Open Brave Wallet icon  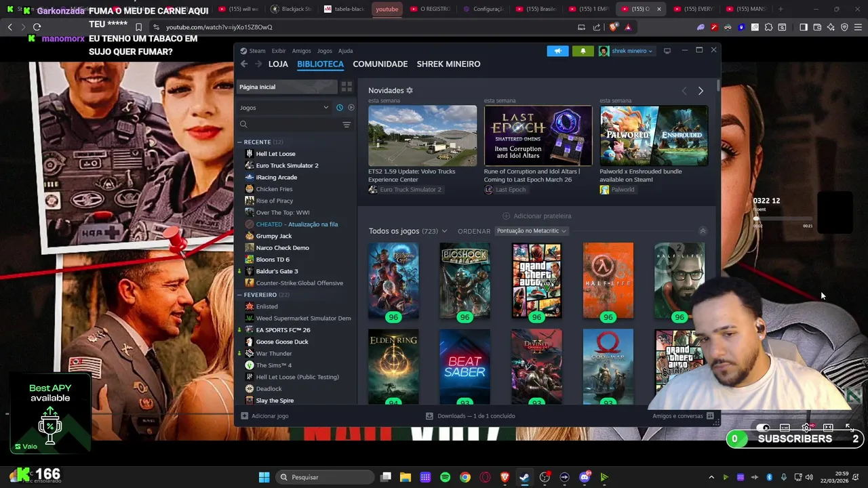coord(817,27)
